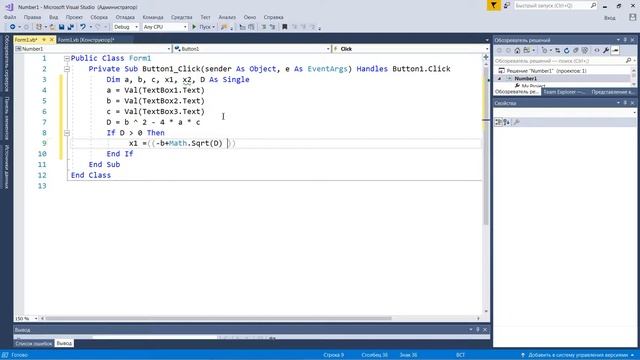This screenshot has height=360, width=640.
Task: Toggle auto-hide pin on Свойства panel
Action: tap(625, 103)
